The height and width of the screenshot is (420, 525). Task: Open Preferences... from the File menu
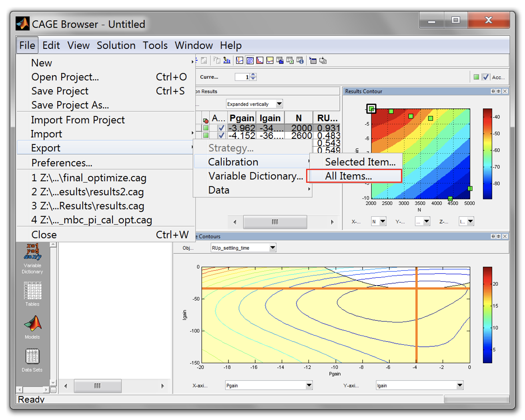click(x=106, y=163)
